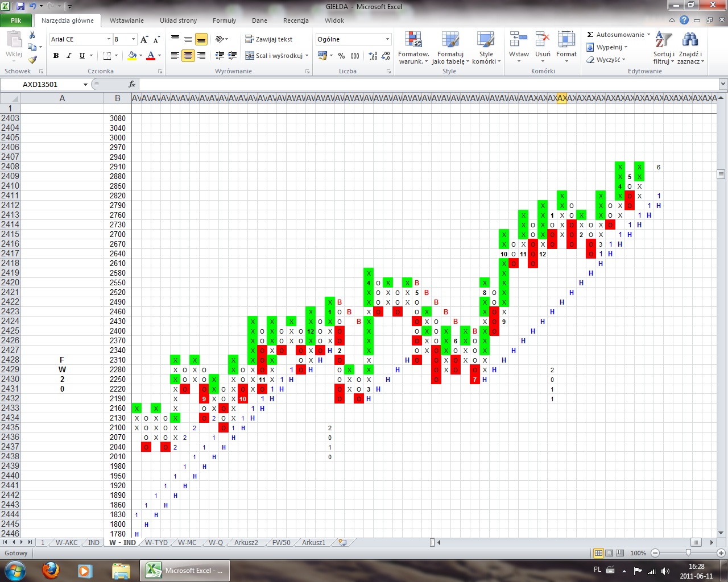Open the Windows Start button
The image size is (728, 582).
[x=15, y=570]
